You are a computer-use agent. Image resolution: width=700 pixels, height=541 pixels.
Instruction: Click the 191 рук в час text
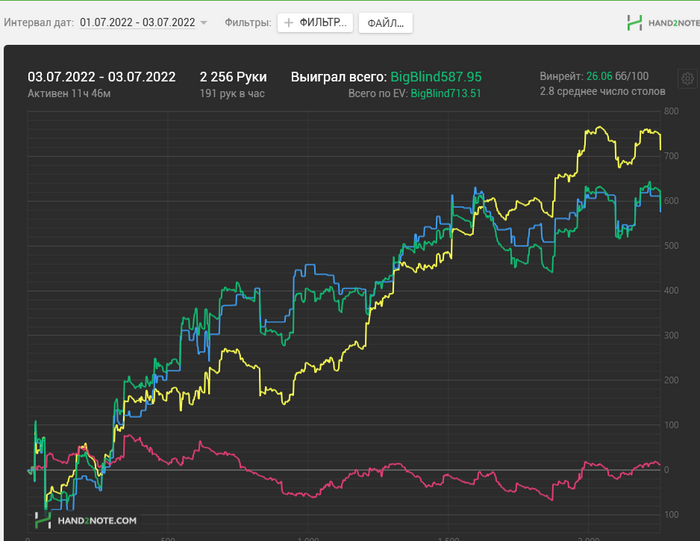click(x=232, y=93)
